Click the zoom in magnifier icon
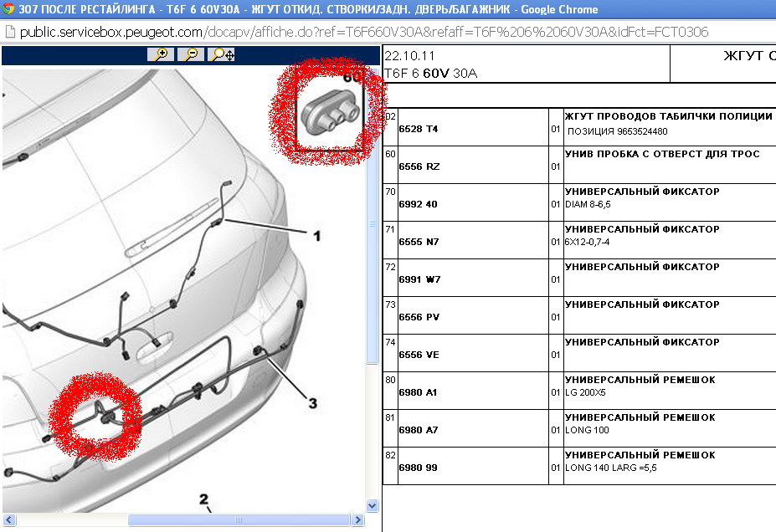This screenshot has width=776, height=532. coord(160,54)
